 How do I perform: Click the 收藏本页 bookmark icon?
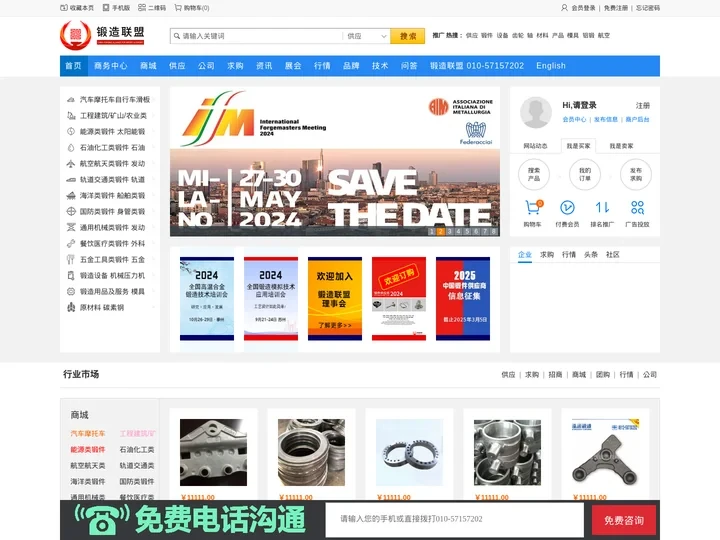64,8
